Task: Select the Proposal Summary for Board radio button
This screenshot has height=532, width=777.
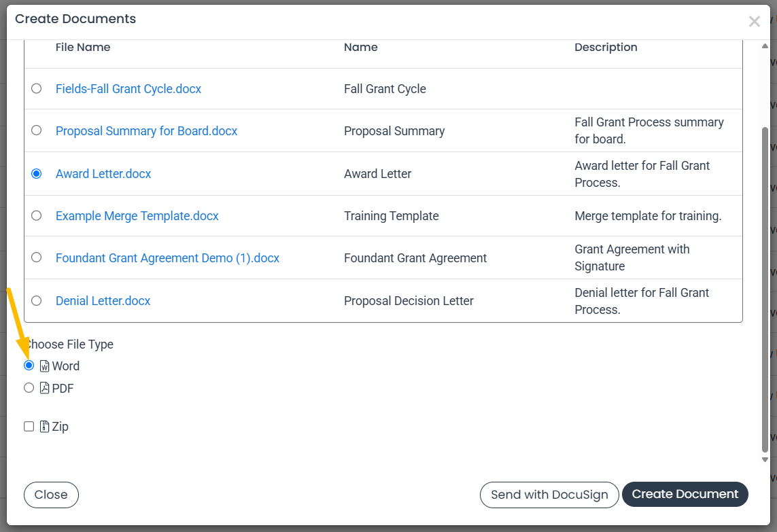Action: tap(36, 130)
